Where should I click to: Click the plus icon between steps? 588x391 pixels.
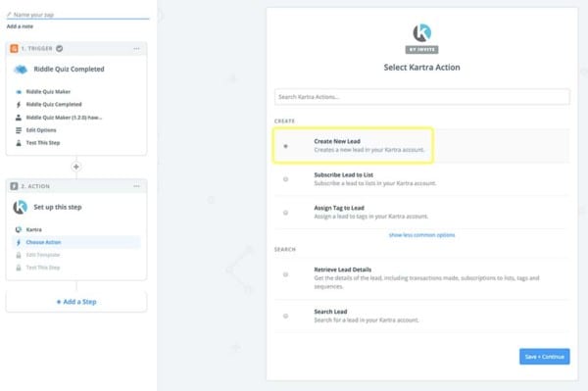pos(76,167)
